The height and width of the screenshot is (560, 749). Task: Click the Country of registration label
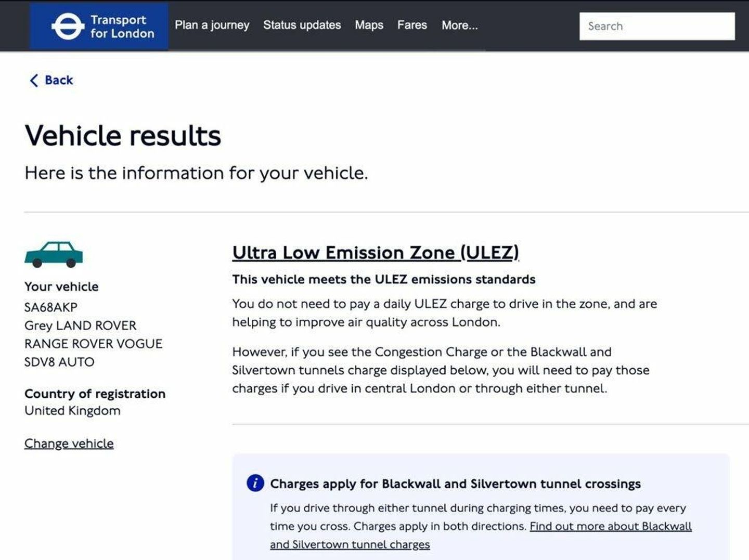[95, 394]
